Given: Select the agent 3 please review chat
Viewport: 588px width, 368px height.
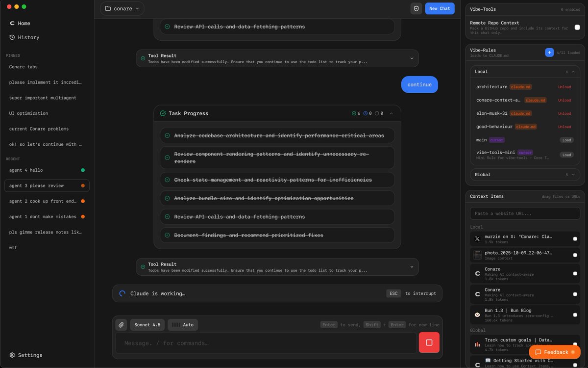Looking at the screenshot, I should tap(47, 186).
